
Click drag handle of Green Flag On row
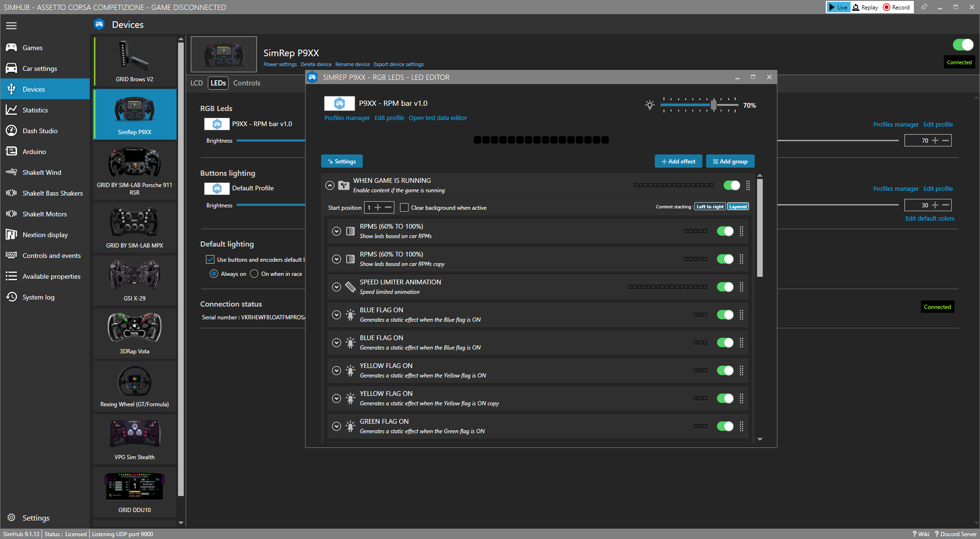[x=741, y=426]
